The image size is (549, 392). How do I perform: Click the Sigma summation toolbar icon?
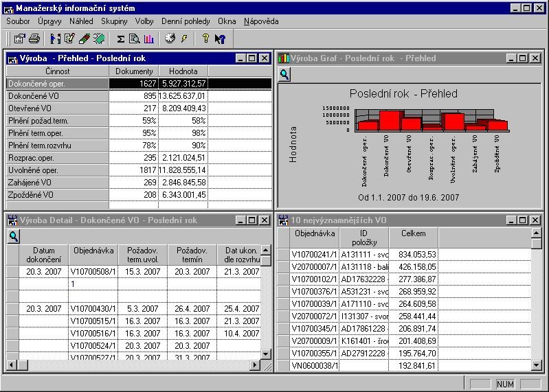pyautogui.click(x=121, y=38)
